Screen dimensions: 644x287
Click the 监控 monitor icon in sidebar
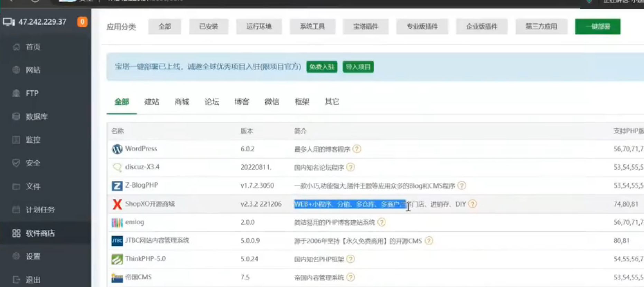[16, 140]
